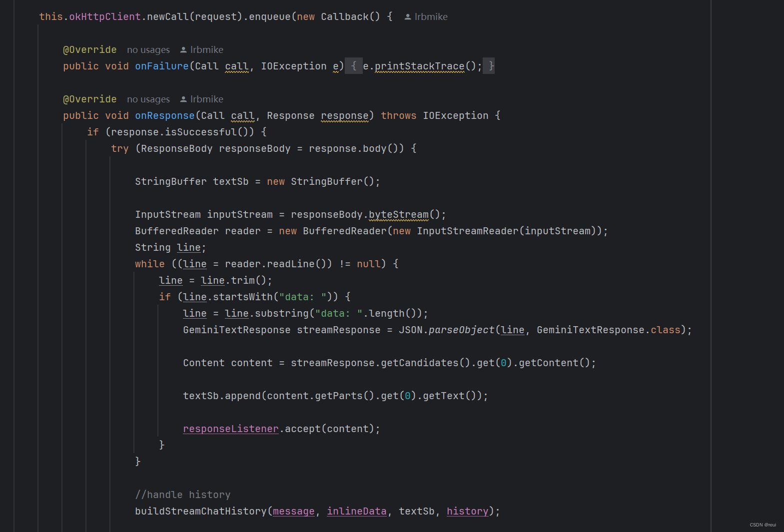Click history argument in buildStreamChatHistory
Image resolution: width=784 pixels, height=532 pixels.
[x=468, y=512]
